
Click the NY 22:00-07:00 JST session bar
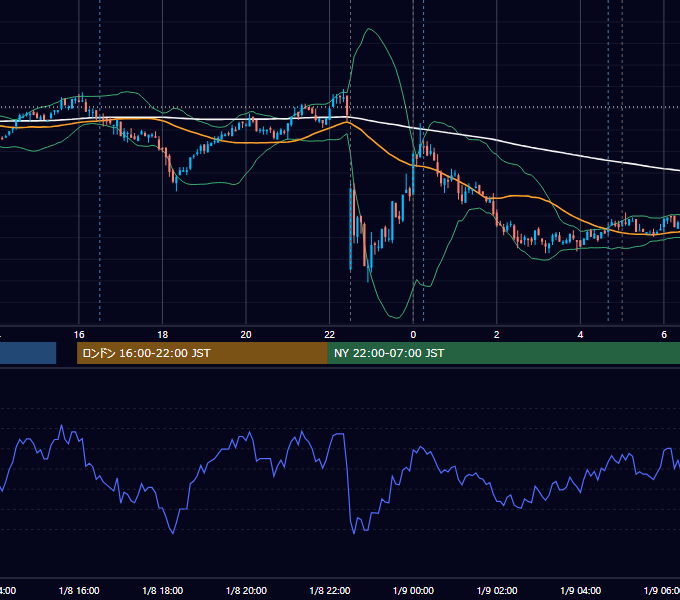coord(503,353)
